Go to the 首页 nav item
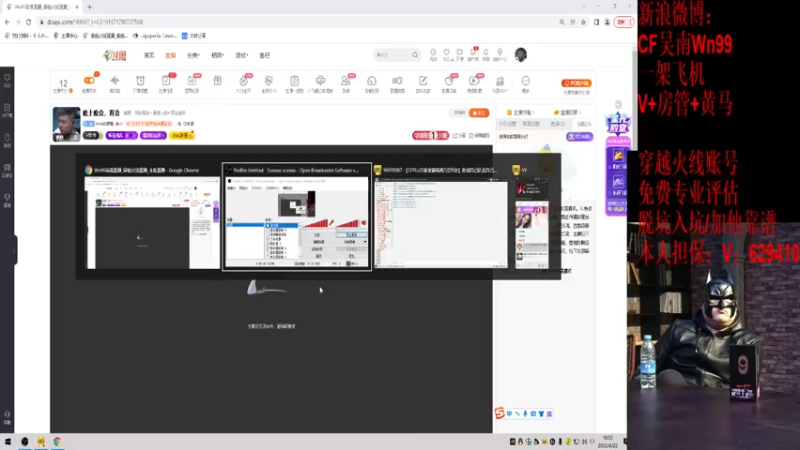Screen dimensions: 800x450 click(148, 55)
